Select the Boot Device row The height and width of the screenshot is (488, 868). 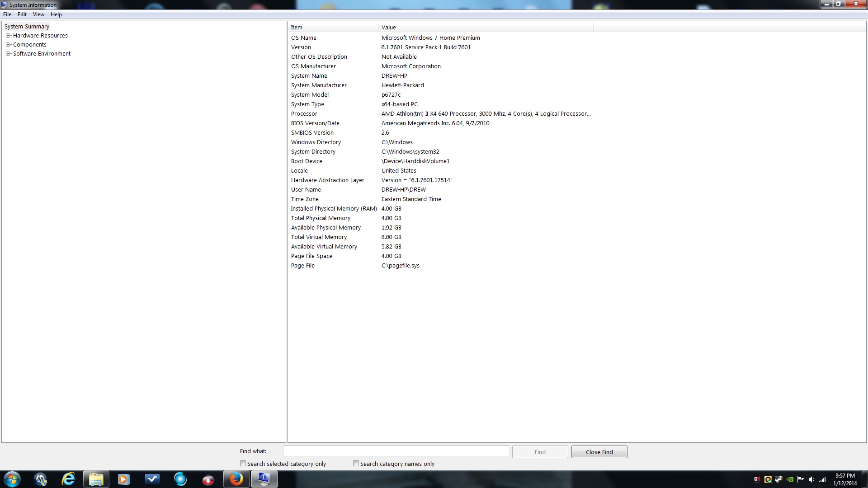click(x=441, y=161)
